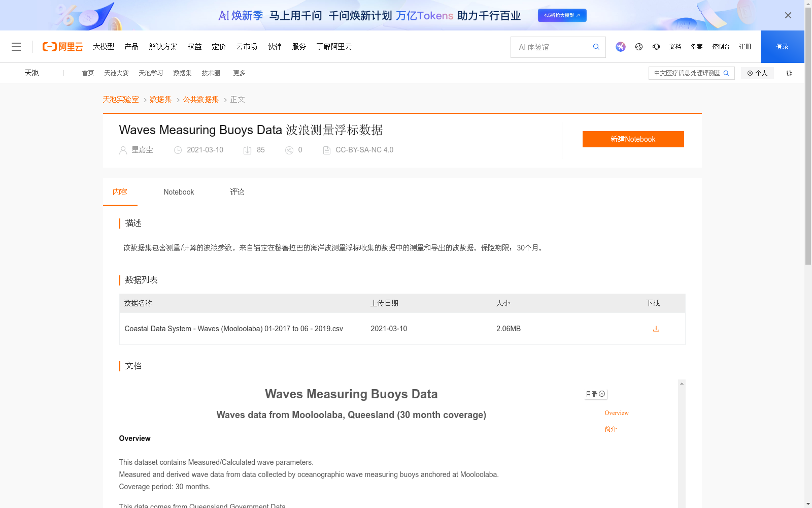This screenshot has width=812, height=508.
Task: Click the author avatar icon beside 星嘉尘
Action: click(123, 150)
